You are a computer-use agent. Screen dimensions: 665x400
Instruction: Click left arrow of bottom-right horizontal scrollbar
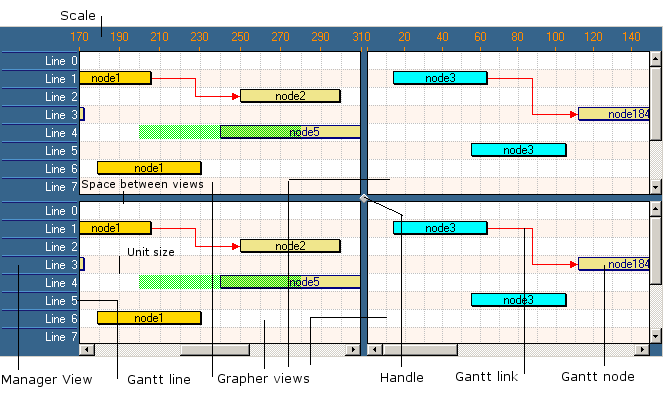[376, 350]
